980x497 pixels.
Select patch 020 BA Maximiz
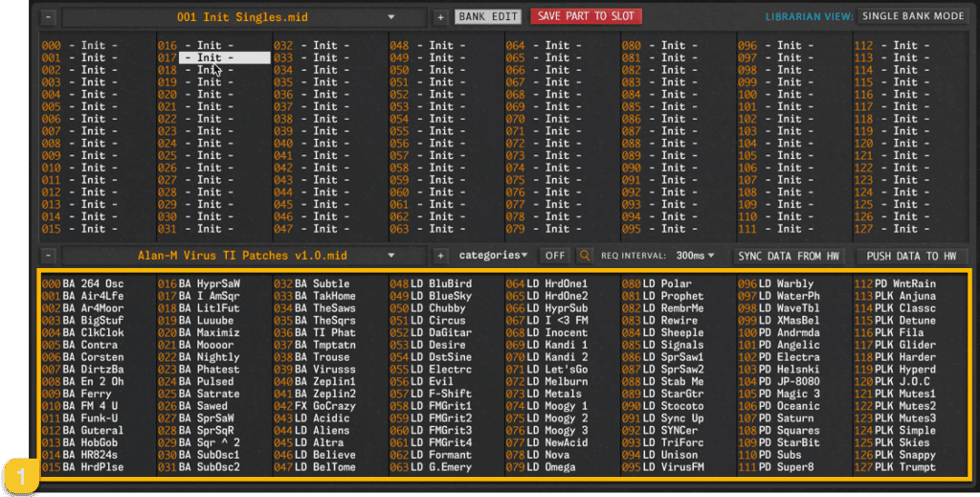199,332
